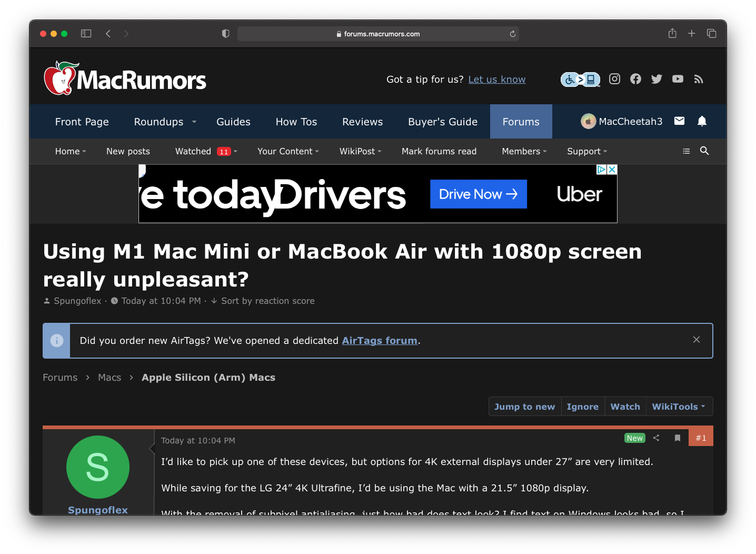Image resolution: width=756 pixels, height=554 pixels.
Task: Show the tab overview
Action: pyautogui.click(x=712, y=34)
